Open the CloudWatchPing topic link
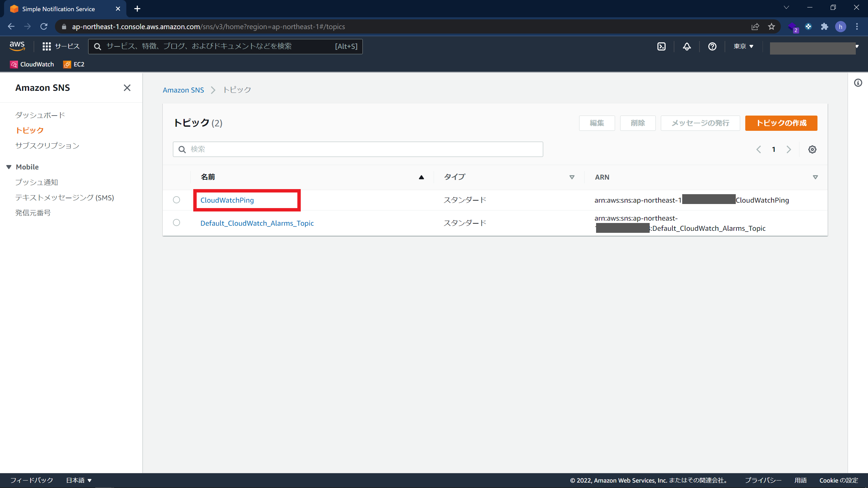The width and height of the screenshot is (868, 488). click(227, 200)
